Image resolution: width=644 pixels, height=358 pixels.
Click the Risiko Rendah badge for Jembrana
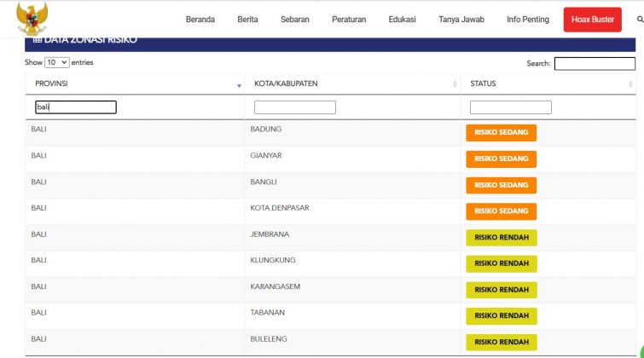click(501, 238)
